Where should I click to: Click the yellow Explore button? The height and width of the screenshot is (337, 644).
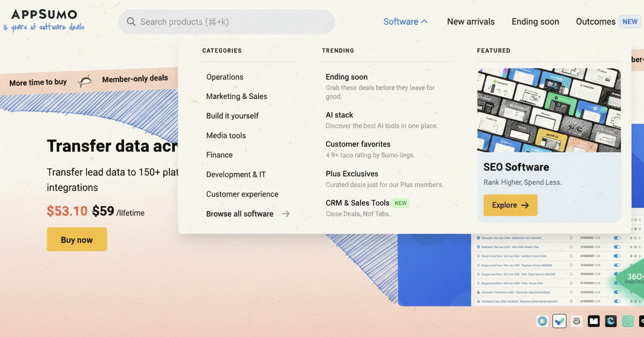click(x=510, y=205)
